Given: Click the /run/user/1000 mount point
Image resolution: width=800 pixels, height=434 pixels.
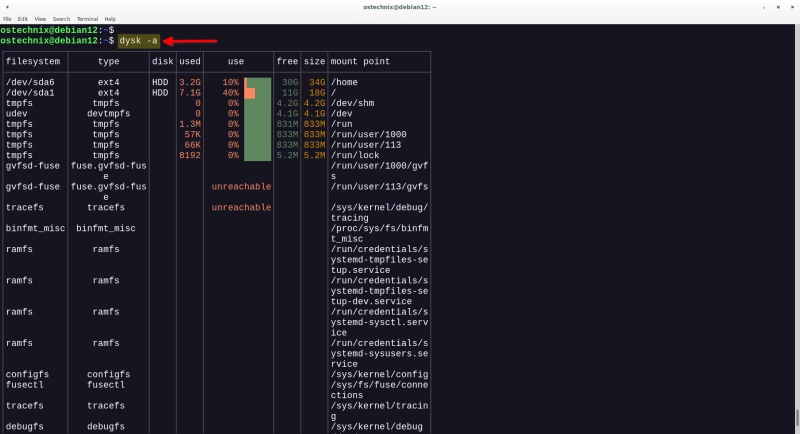Looking at the screenshot, I should coord(368,135).
